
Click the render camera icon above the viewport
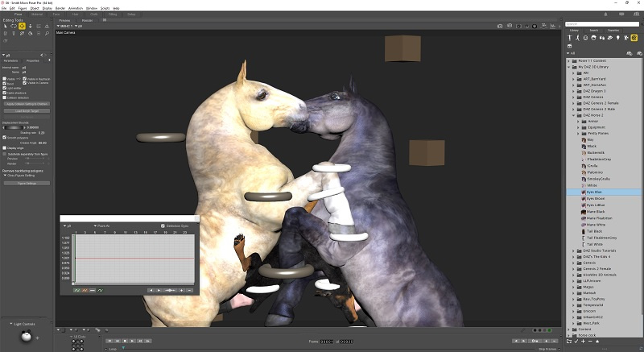click(x=500, y=26)
